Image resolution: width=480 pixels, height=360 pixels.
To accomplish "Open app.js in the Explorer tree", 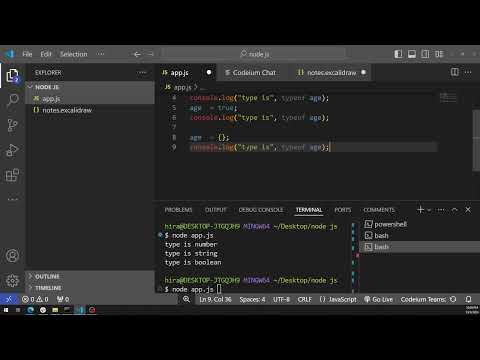I will 90,98.
